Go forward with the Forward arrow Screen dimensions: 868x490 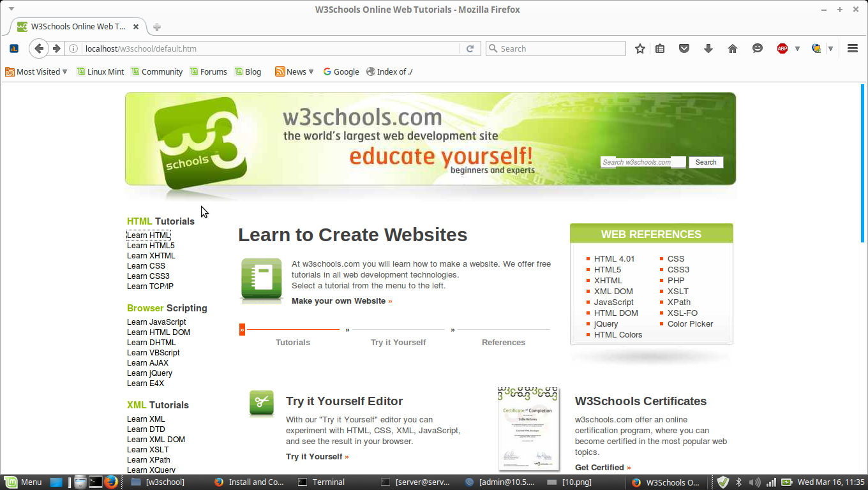[x=57, y=48]
